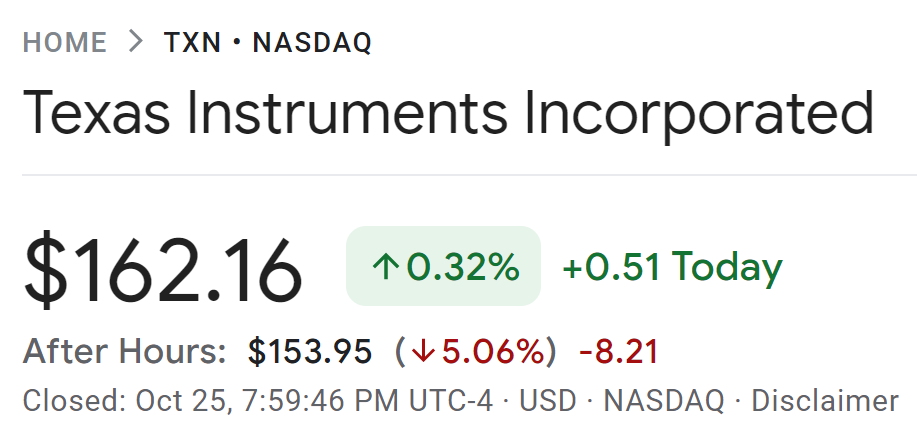This screenshot has width=917, height=422.
Task: Click the Texas Instruments Incorporated heading
Action: (x=448, y=114)
